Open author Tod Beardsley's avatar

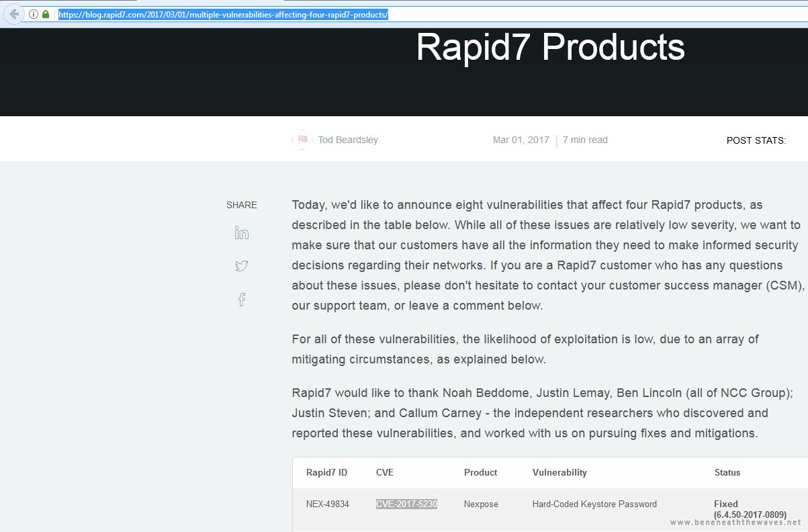tap(302, 140)
